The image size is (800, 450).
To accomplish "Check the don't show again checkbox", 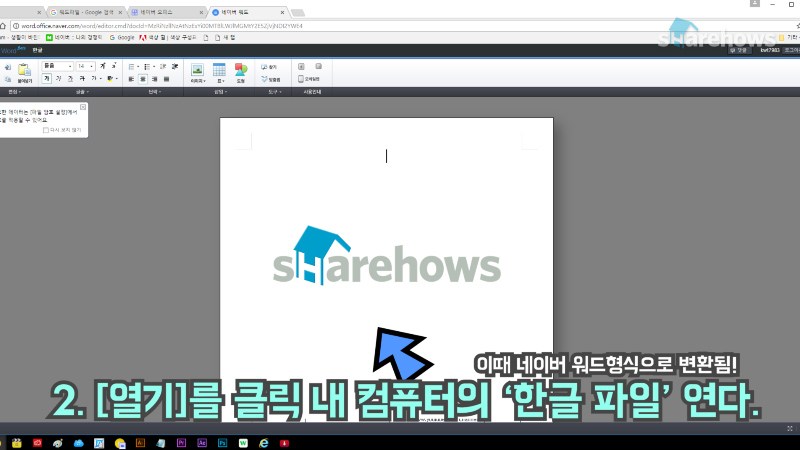I will (46, 130).
